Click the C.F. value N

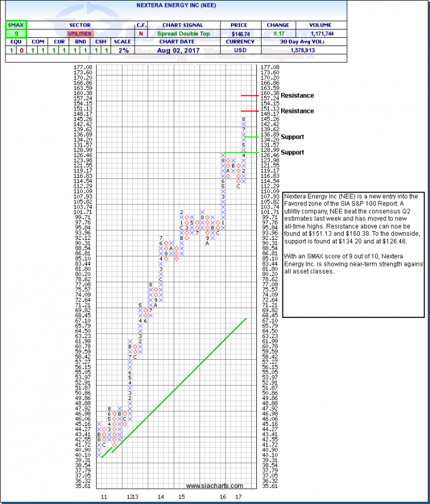click(141, 35)
